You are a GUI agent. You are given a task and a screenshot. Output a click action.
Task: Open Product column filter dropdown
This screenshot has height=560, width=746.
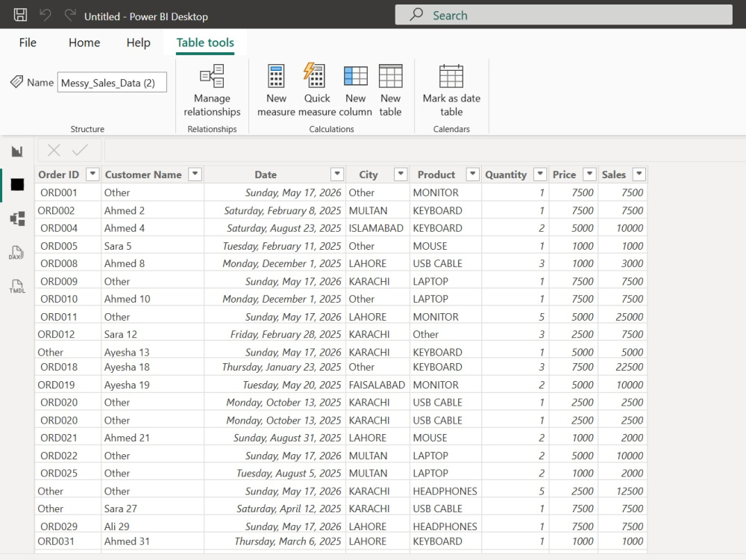[x=472, y=174]
